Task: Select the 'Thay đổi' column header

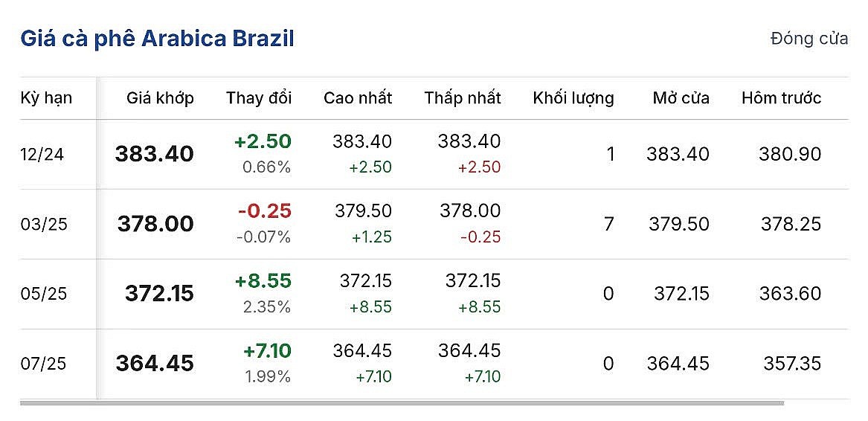Action: click(x=259, y=98)
